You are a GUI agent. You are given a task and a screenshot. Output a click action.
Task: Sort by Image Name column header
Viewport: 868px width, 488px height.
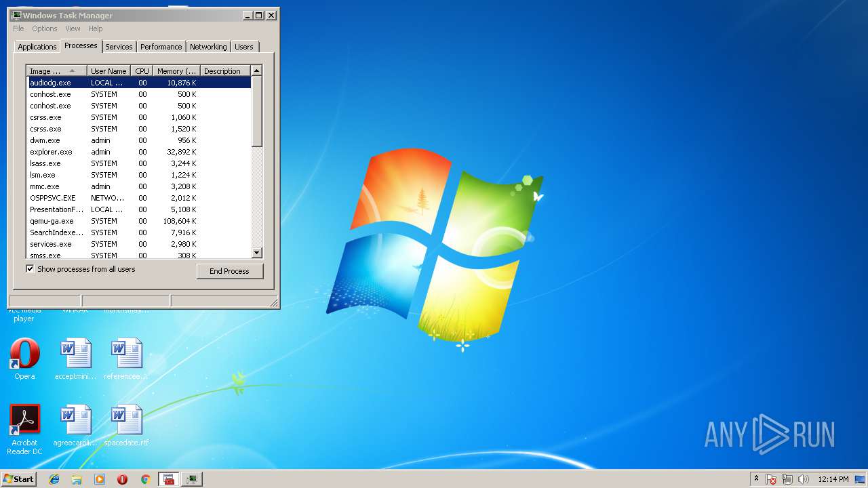[x=56, y=70]
